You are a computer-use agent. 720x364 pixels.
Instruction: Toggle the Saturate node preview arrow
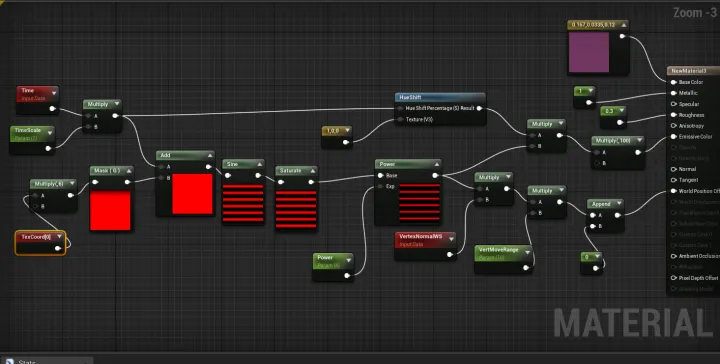point(313,171)
